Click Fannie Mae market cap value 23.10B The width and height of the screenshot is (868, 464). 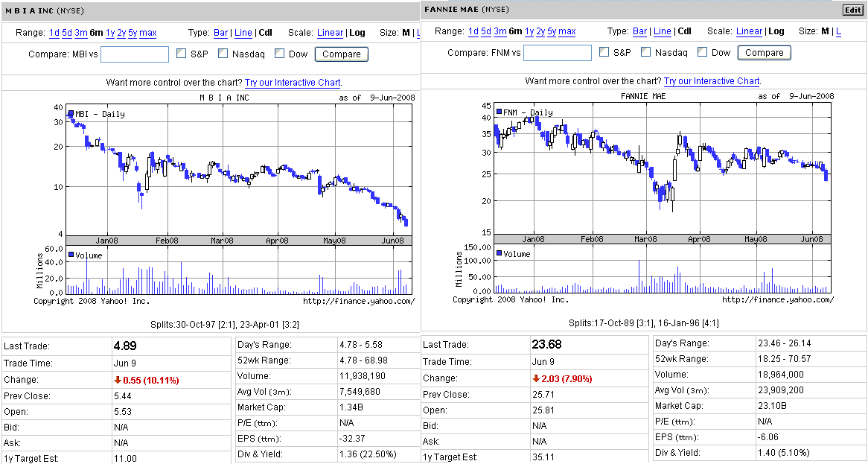(x=772, y=406)
